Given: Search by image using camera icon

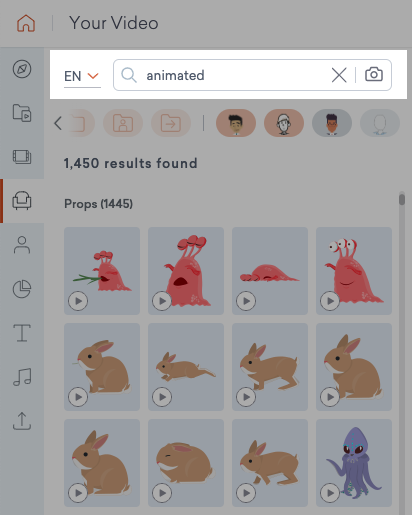Looking at the screenshot, I should [x=374, y=75].
